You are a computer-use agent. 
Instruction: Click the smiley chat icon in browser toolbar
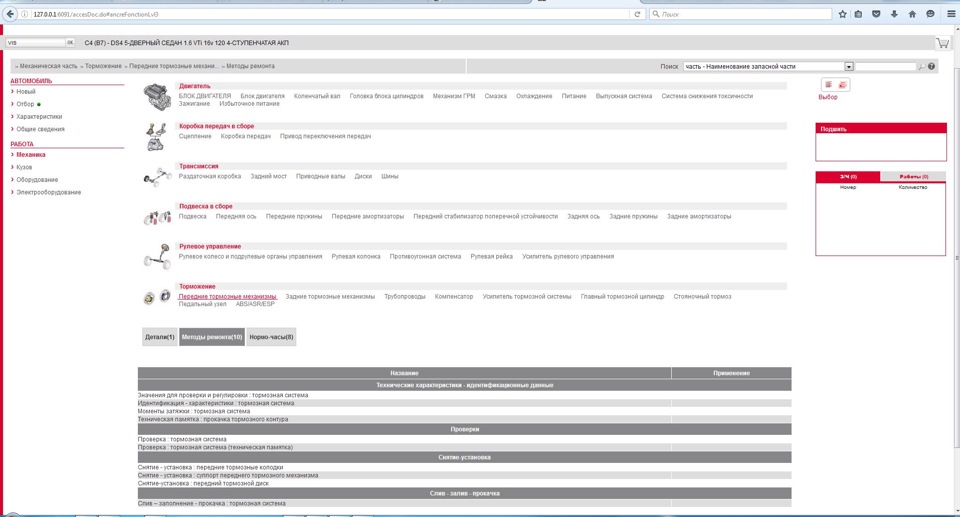point(930,13)
